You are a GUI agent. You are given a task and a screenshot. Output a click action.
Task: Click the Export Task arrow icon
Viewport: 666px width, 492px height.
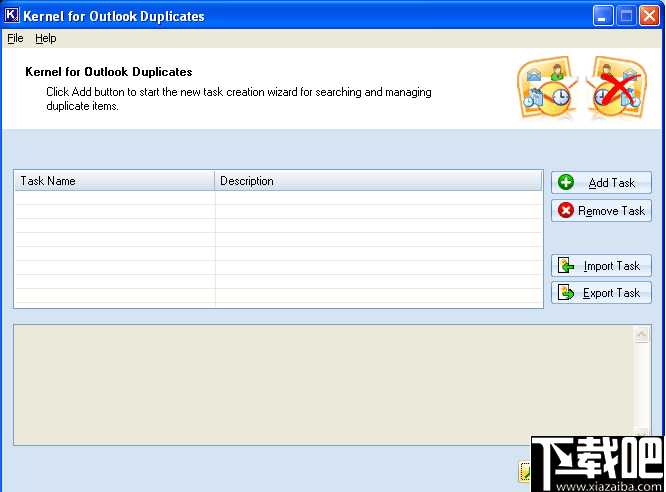566,293
